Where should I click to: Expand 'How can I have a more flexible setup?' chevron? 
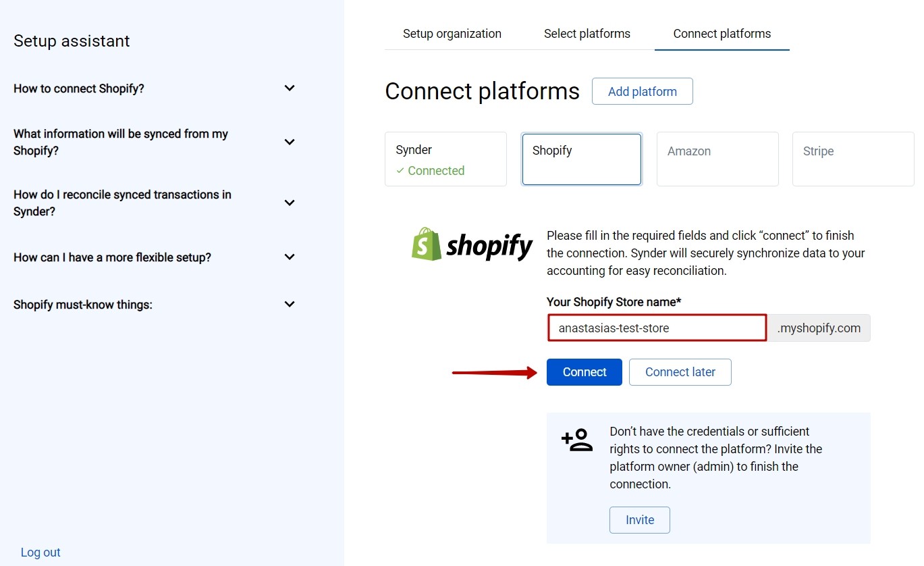pyautogui.click(x=290, y=257)
